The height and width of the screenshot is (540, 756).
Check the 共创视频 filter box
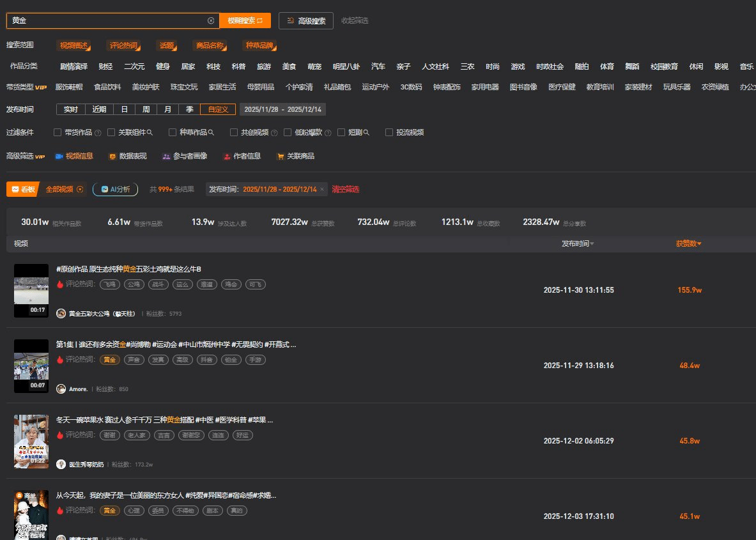[x=234, y=132]
